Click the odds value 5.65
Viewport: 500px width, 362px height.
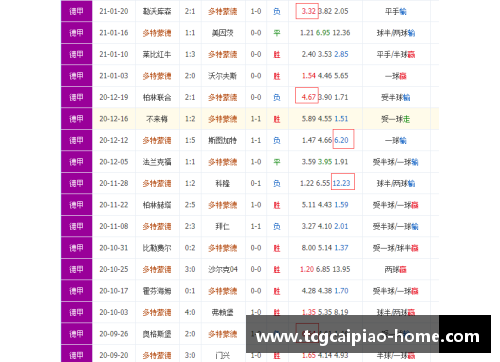click(x=341, y=76)
